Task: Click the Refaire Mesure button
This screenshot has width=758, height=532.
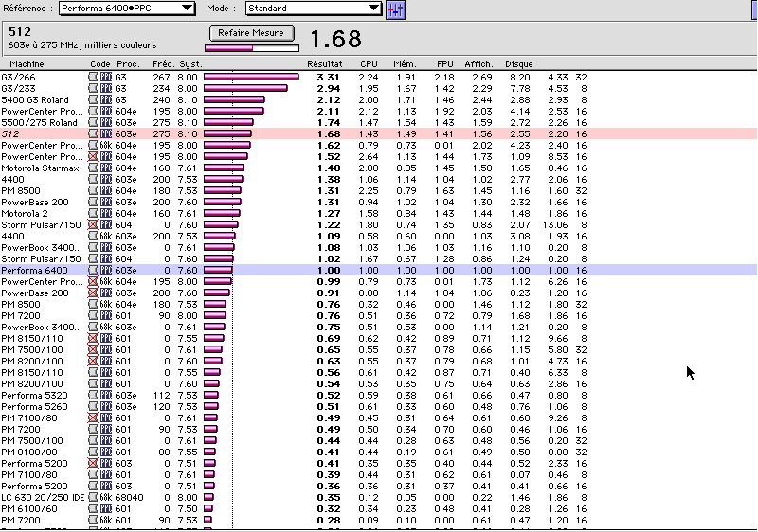Action: click(x=251, y=33)
